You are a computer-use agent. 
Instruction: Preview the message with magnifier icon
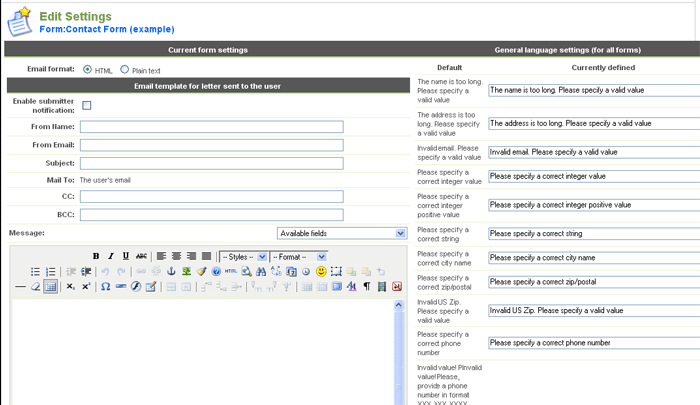246,271
